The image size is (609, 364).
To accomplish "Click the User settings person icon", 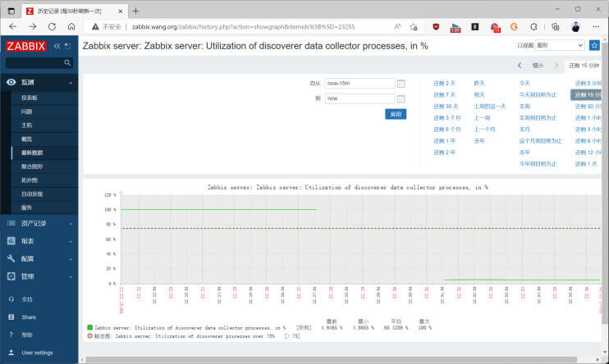I will coord(11,353).
